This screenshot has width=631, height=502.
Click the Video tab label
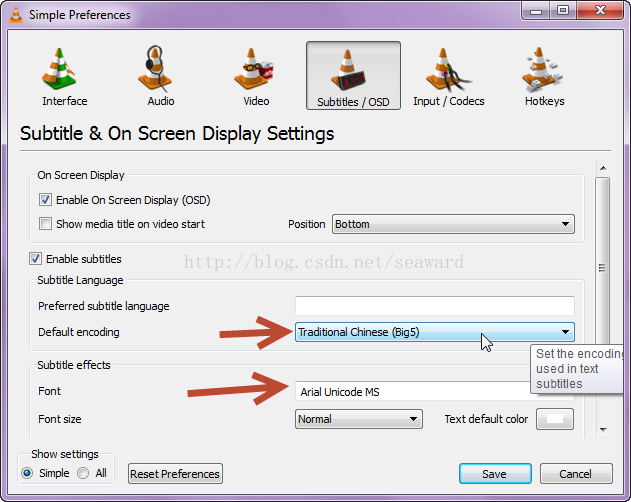256,101
